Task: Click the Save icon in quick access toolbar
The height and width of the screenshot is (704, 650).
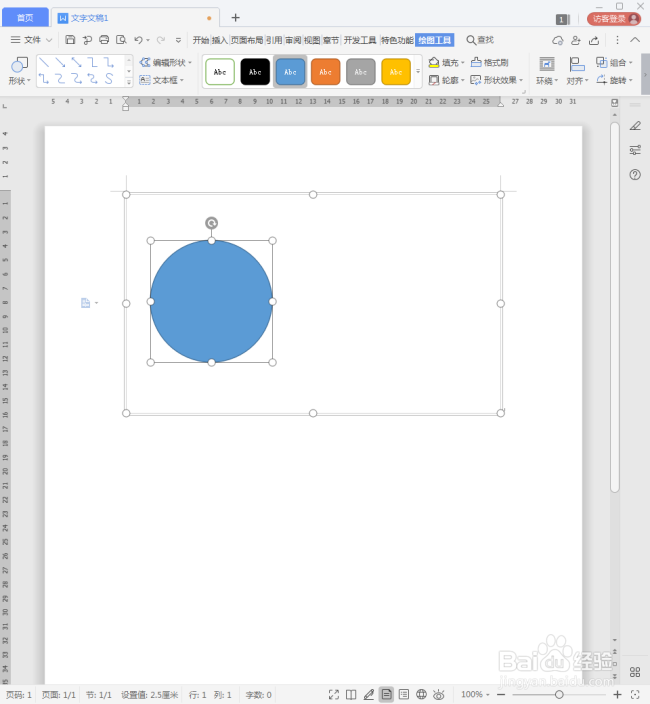Action: (x=70, y=40)
